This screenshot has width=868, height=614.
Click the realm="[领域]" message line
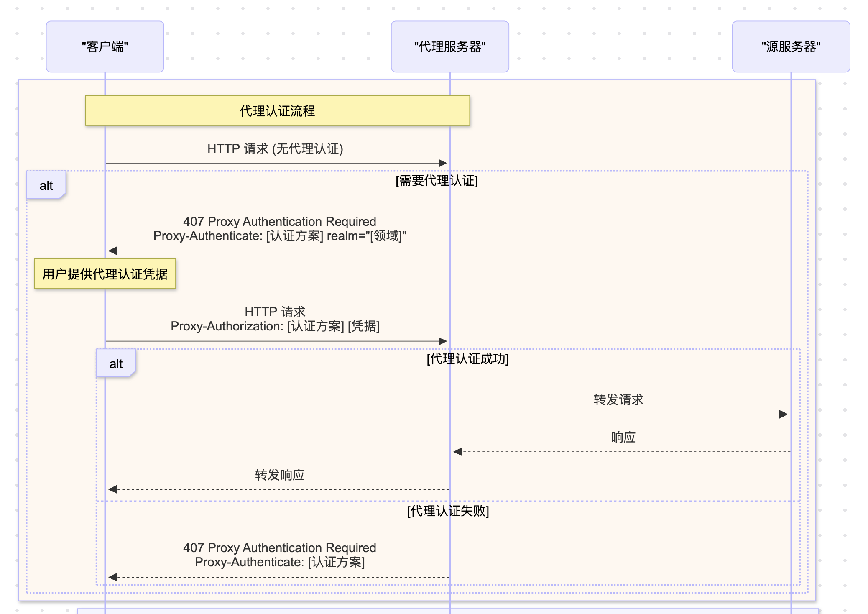point(279,236)
